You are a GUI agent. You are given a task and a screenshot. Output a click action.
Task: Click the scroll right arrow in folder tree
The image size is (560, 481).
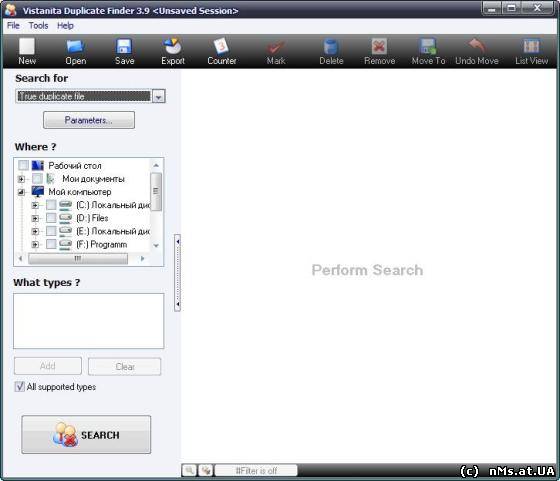142,258
